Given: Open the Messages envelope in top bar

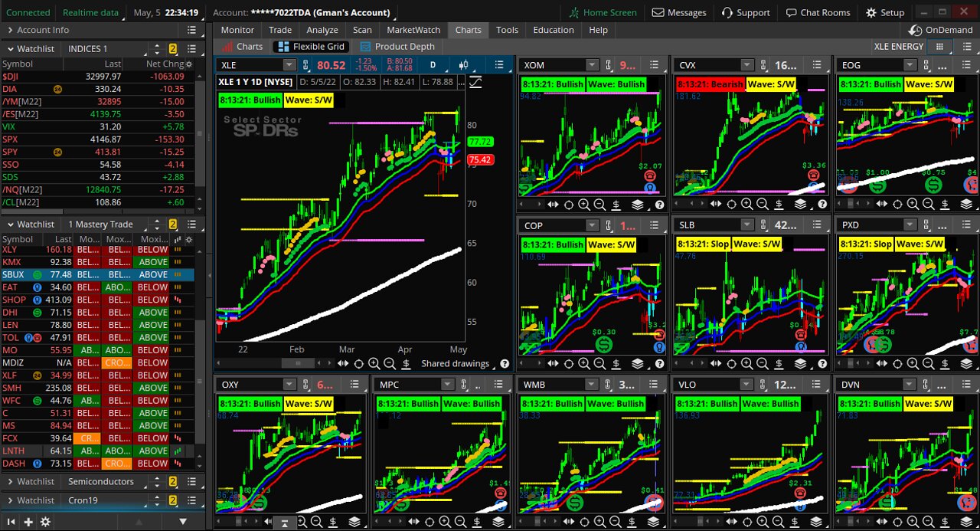Looking at the screenshot, I should point(679,12).
